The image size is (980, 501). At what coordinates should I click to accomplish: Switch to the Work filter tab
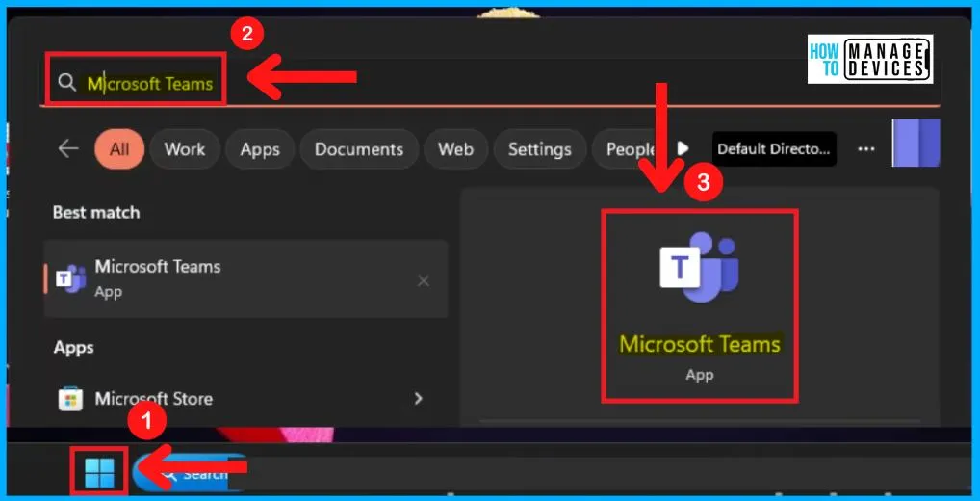(x=185, y=149)
